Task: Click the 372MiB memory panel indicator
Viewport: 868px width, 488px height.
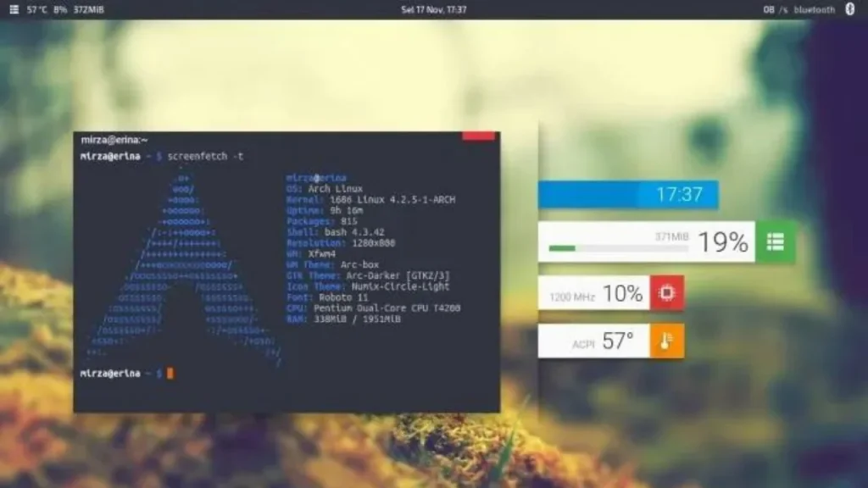Action: (88, 9)
